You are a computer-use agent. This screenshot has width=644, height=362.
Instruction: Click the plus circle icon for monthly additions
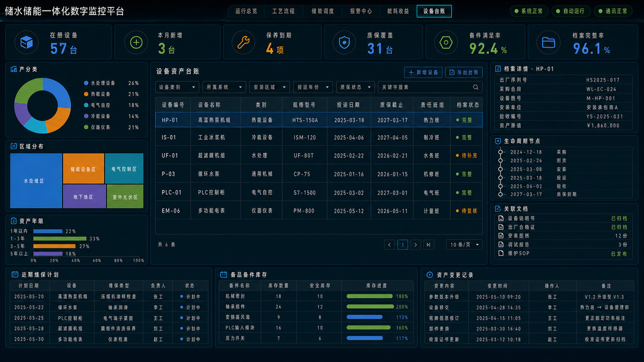click(136, 42)
